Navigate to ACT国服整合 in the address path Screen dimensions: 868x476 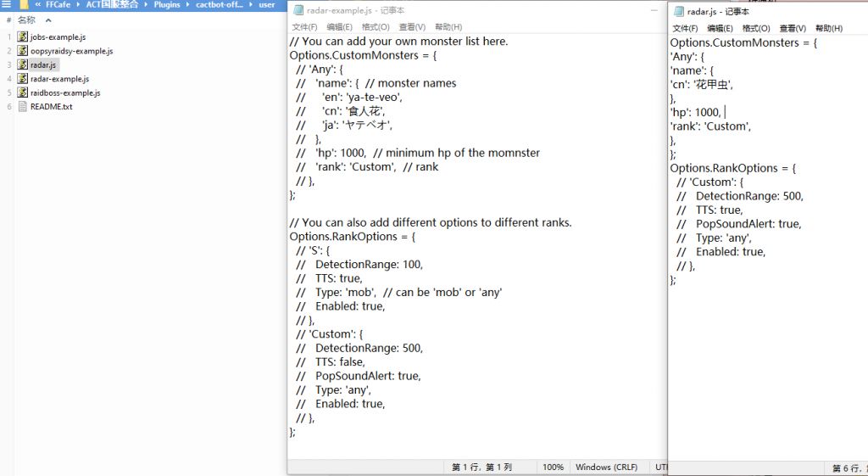(x=112, y=4)
